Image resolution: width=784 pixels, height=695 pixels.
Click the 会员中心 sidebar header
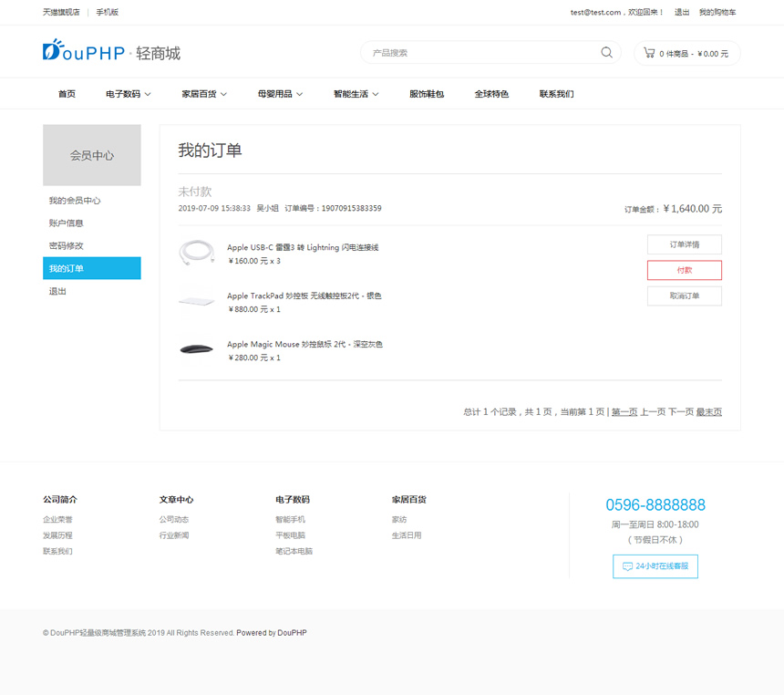click(x=92, y=155)
